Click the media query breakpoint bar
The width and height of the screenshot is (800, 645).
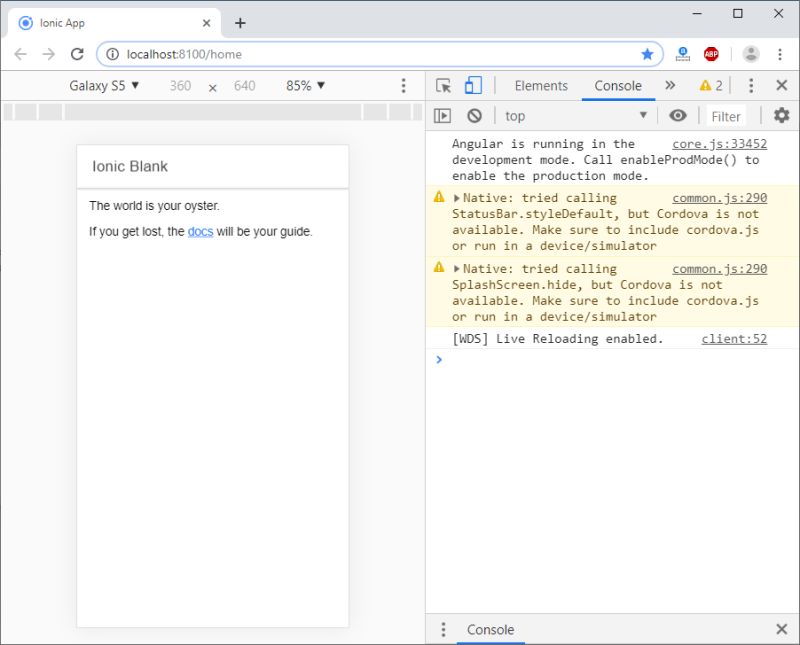pyautogui.click(x=213, y=111)
